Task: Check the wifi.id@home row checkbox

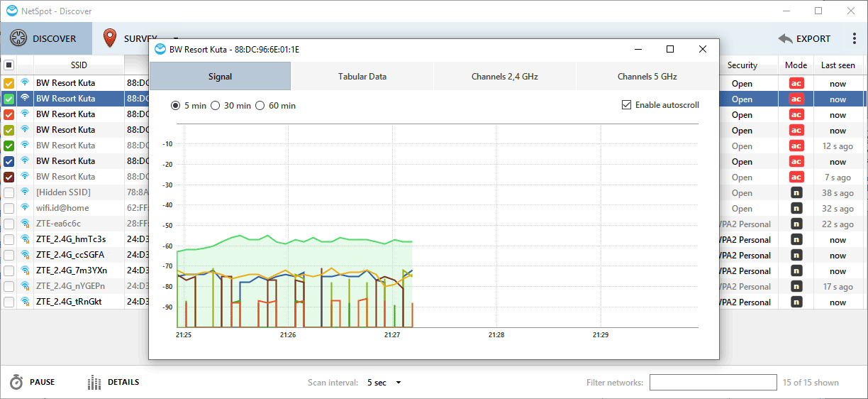Action: click(x=9, y=208)
